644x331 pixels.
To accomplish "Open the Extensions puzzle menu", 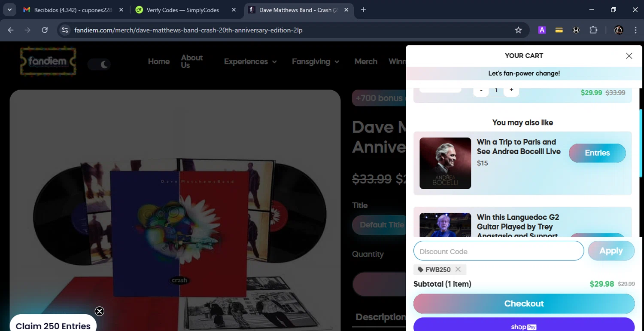I will click(x=593, y=30).
